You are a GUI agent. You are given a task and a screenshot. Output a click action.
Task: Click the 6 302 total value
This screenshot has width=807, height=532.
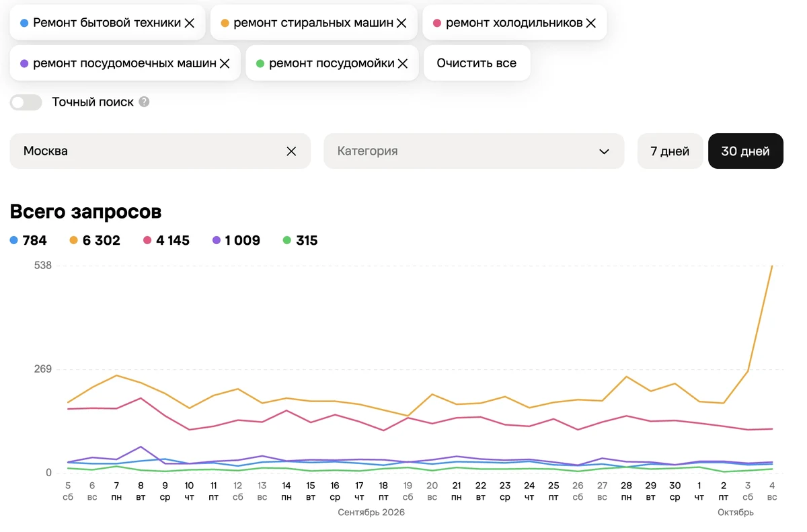click(102, 240)
